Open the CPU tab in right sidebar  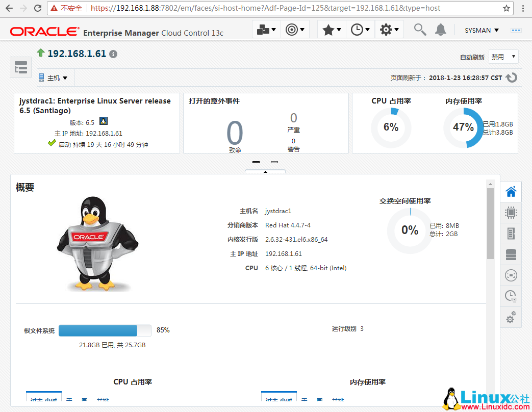coord(511,213)
